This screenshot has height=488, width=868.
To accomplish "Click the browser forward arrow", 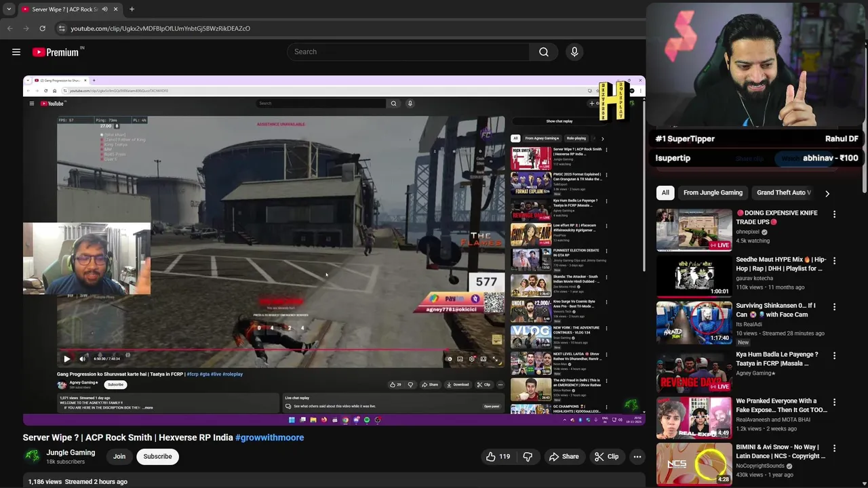I will pos(26,28).
